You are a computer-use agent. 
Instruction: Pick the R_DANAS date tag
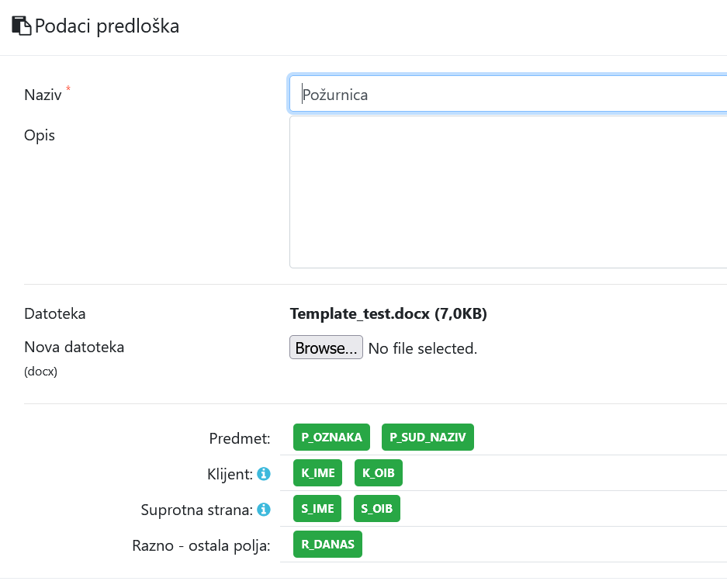(x=327, y=544)
